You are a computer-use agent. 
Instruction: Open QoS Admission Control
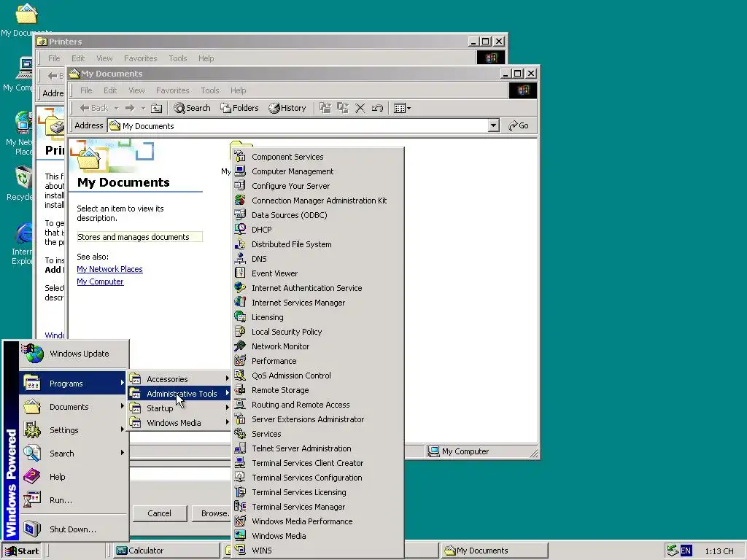point(318,376)
